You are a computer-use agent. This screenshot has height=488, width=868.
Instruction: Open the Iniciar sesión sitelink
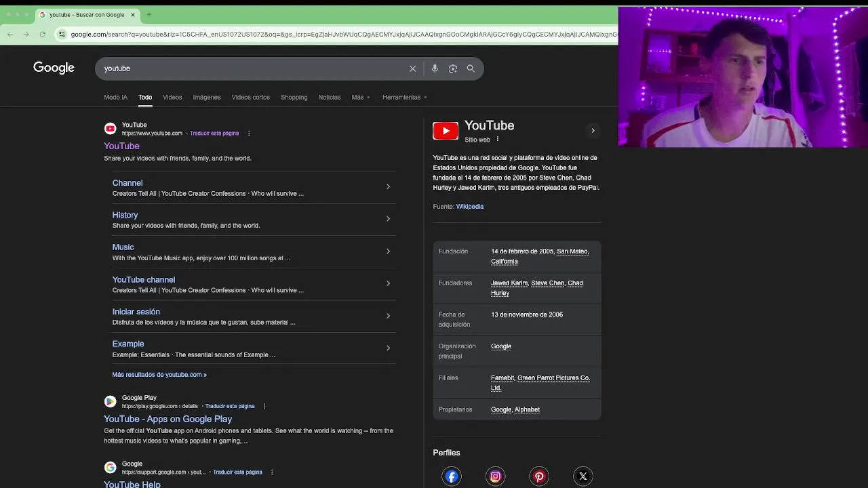coord(136,312)
